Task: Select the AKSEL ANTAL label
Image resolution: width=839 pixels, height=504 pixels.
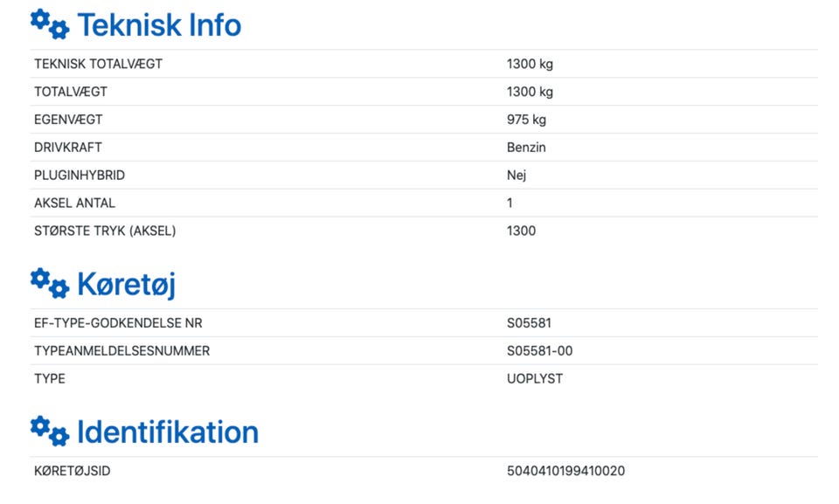Action: click(74, 203)
